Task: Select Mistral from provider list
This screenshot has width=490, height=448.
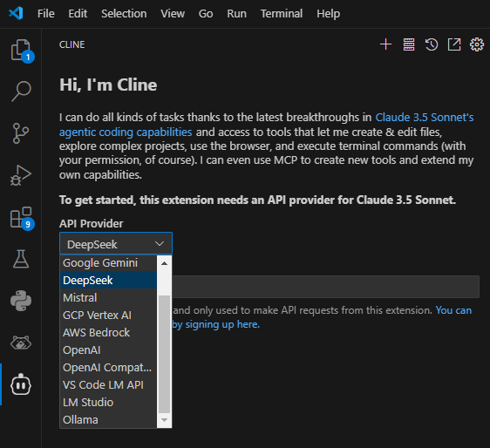Action: (108, 297)
